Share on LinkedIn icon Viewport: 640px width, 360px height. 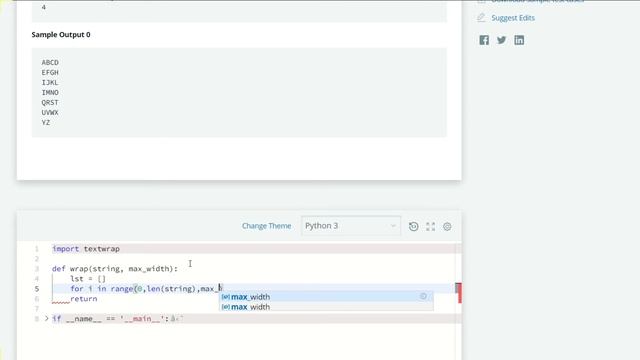click(519, 40)
